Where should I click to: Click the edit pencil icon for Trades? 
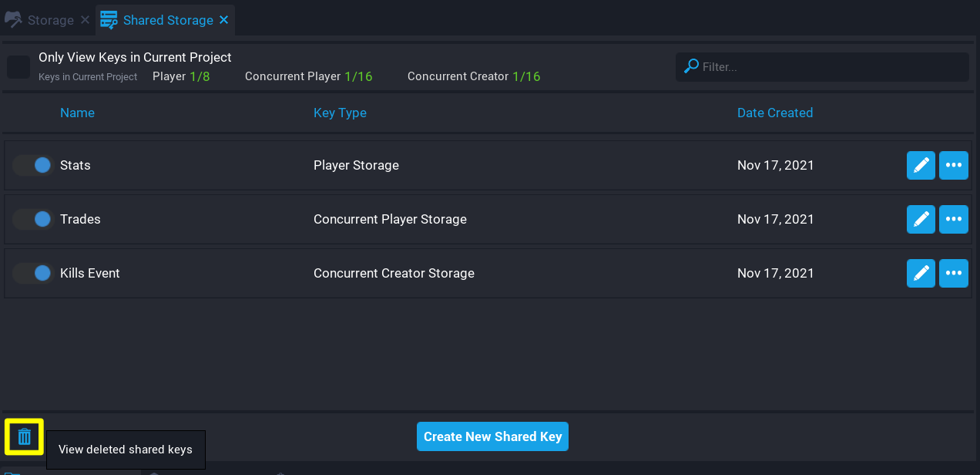921,219
